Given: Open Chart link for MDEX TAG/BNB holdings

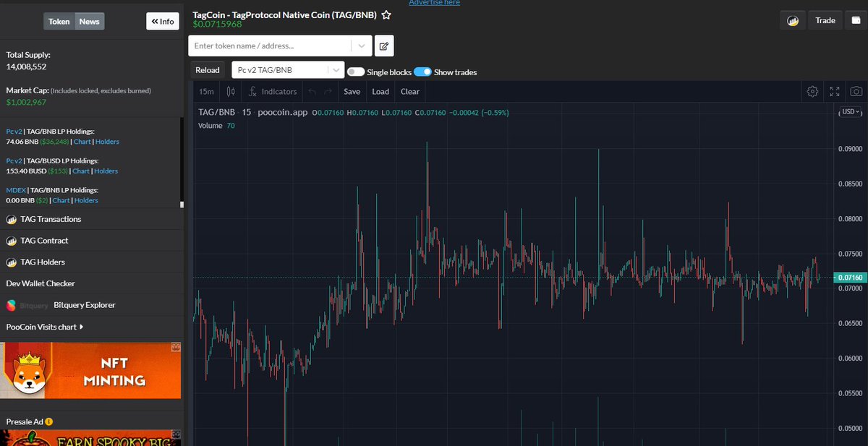Looking at the screenshot, I should coord(61,200).
